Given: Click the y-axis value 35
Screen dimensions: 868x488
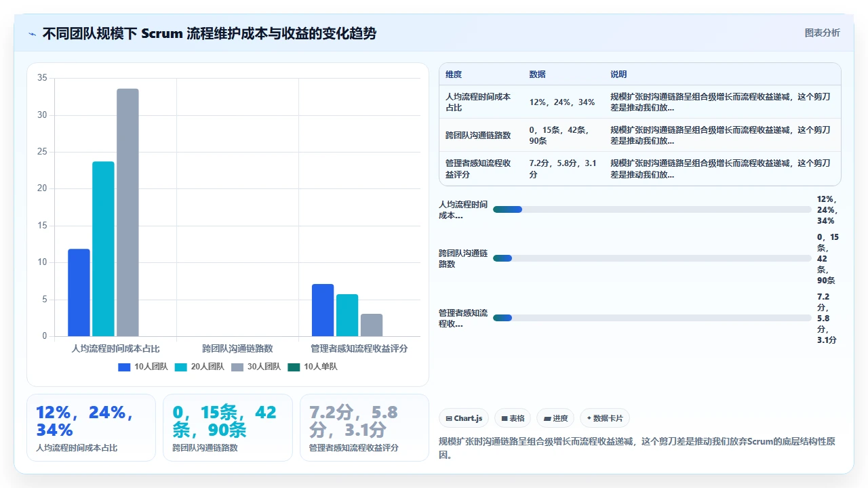Looking at the screenshot, I should point(42,78).
